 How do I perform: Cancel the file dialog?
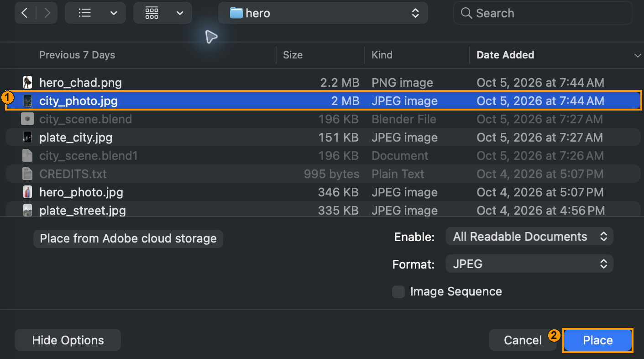[523, 340]
